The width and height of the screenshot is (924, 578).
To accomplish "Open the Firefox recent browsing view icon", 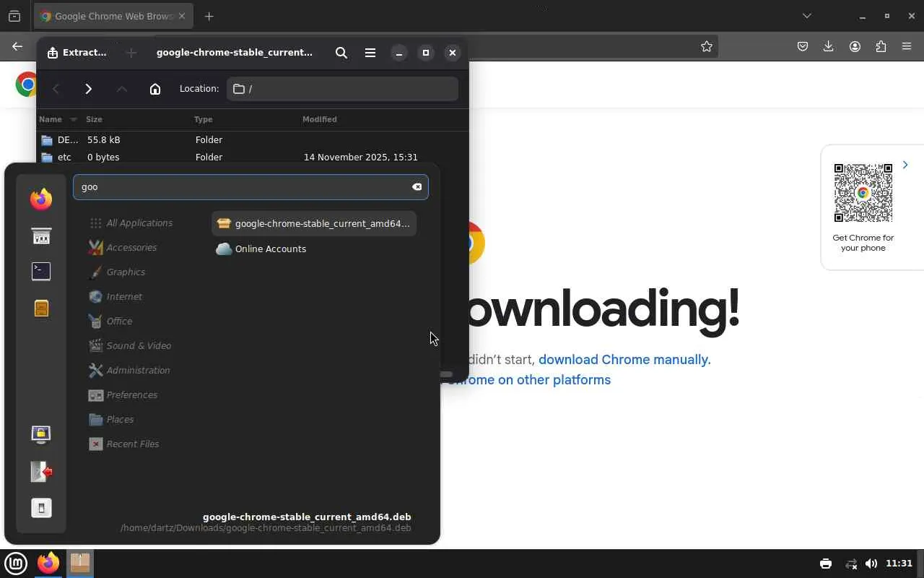I will click(x=14, y=16).
